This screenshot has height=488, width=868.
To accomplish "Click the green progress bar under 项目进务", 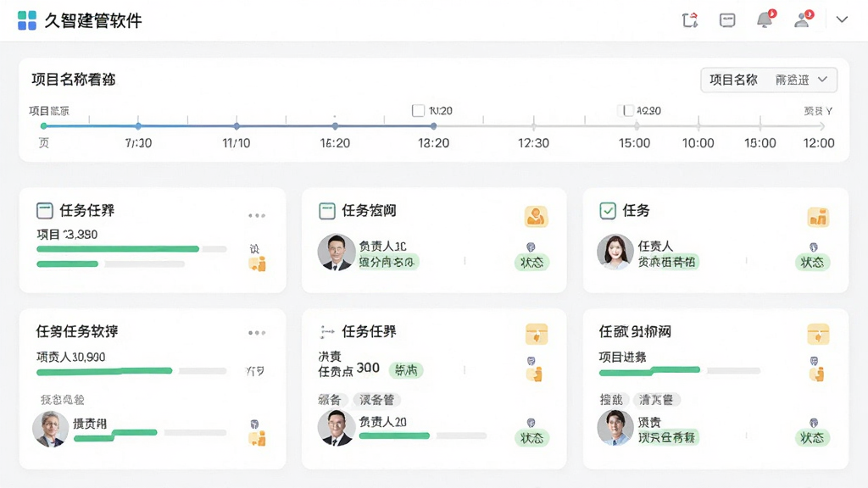I will point(649,371).
